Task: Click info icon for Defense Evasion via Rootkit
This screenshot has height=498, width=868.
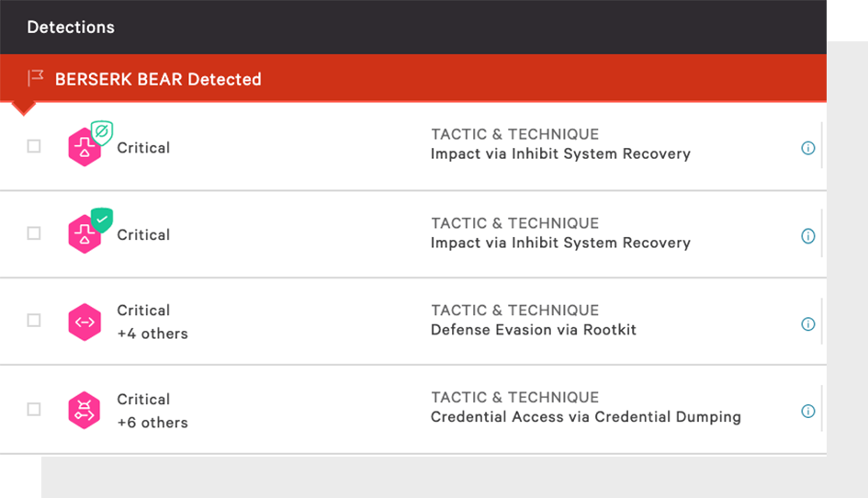Action: (808, 324)
